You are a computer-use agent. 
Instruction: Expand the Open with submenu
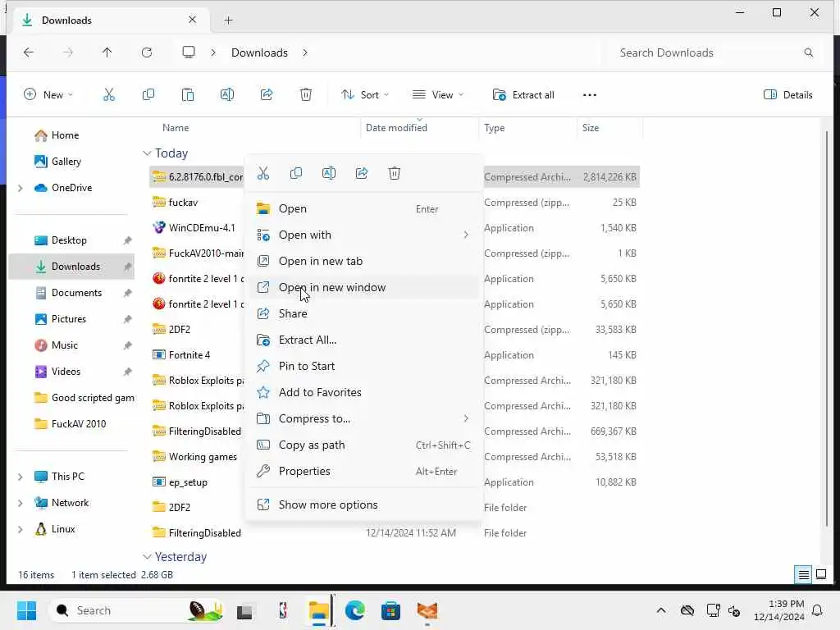coord(466,235)
